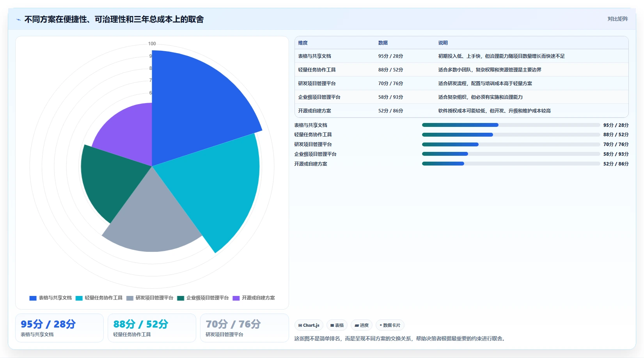Select the 企业级项目管理平台 cell in the table

[x=319, y=97]
